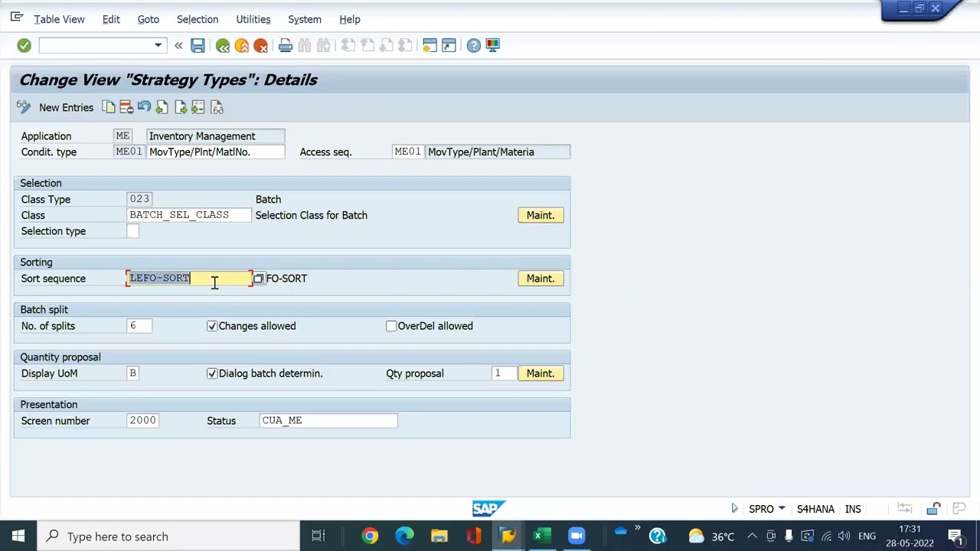
Task: Open Zoom from the taskbar
Action: click(x=577, y=536)
